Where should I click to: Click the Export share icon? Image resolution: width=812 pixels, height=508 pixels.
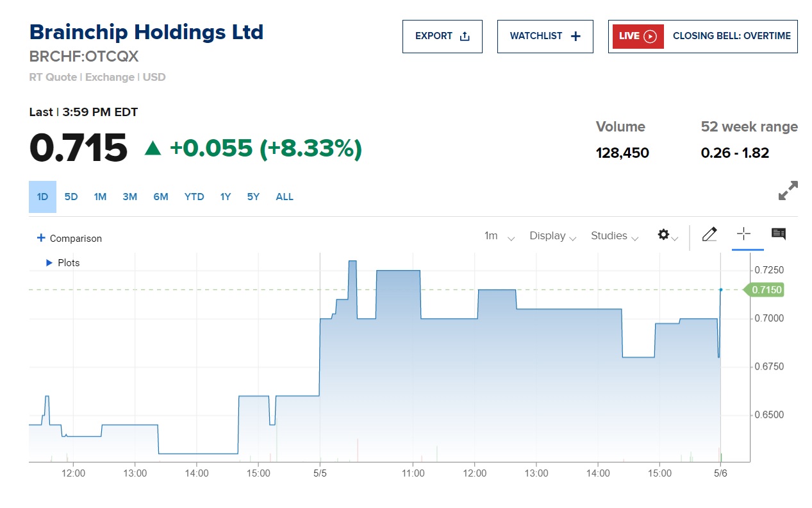tap(465, 37)
